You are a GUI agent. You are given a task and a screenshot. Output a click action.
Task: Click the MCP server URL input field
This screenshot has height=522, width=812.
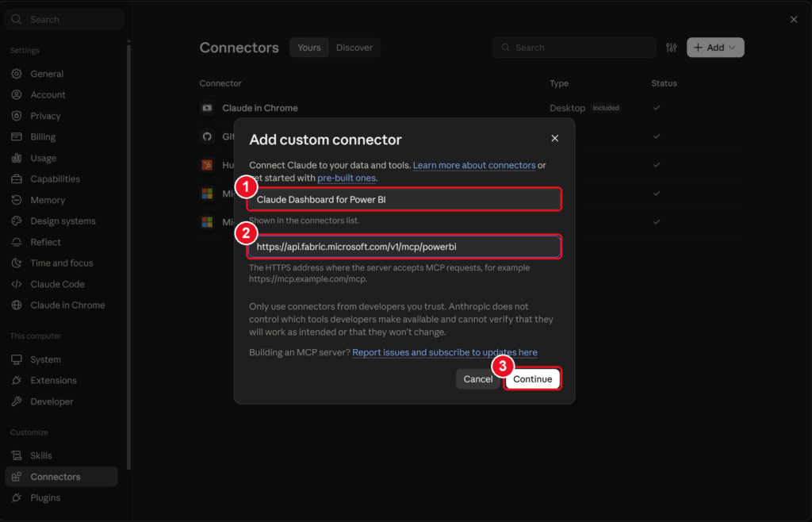[404, 247]
